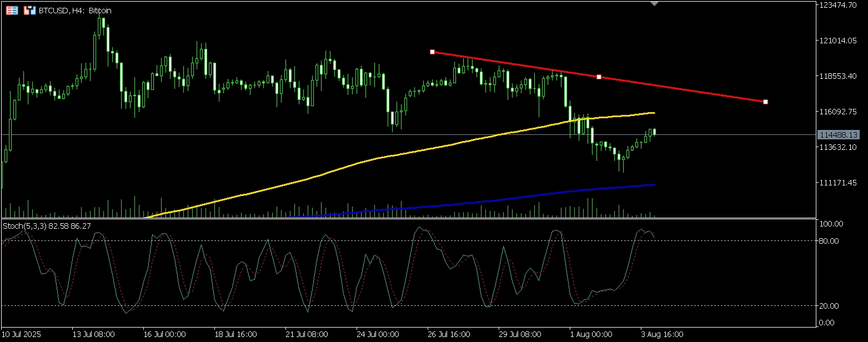Select the red trendline's middle anchor point

pyautogui.click(x=599, y=77)
